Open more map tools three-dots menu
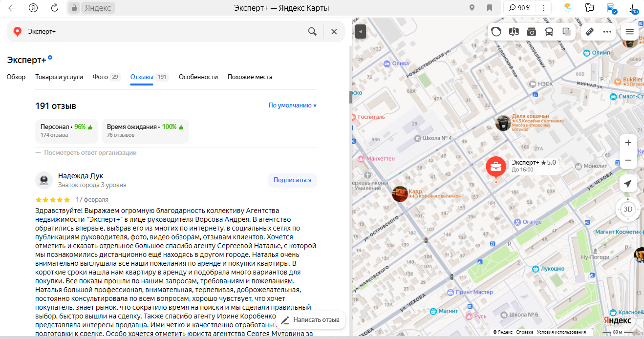Image resolution: width=644 pixels, height=339 pixels. (607, 32)
